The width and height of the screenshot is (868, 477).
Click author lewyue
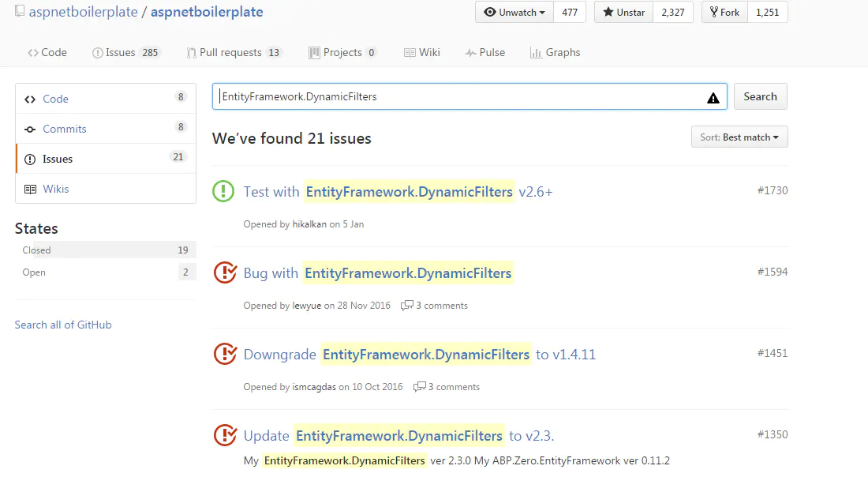point(307,306)
